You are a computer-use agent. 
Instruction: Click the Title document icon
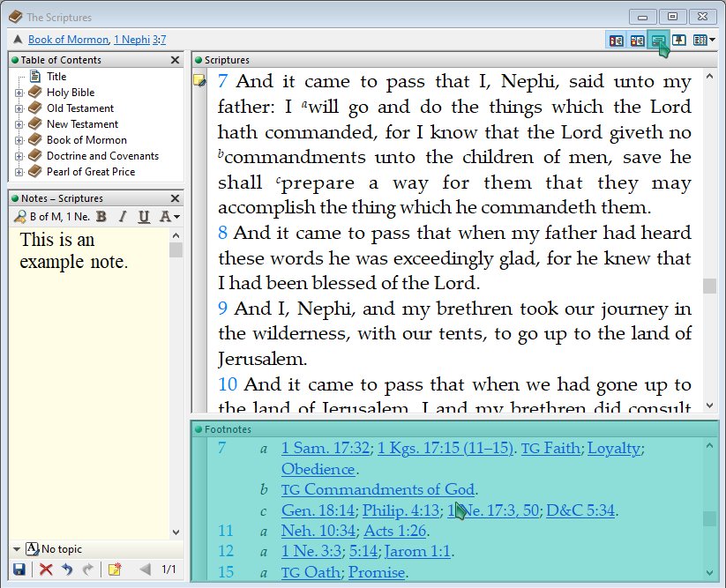pos(35,76)
